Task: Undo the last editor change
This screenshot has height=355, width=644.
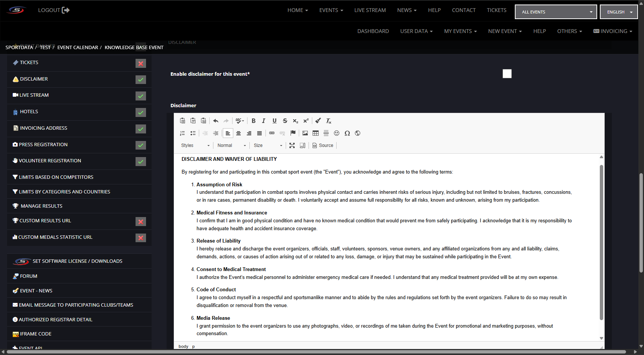Action: pos(216,121)
